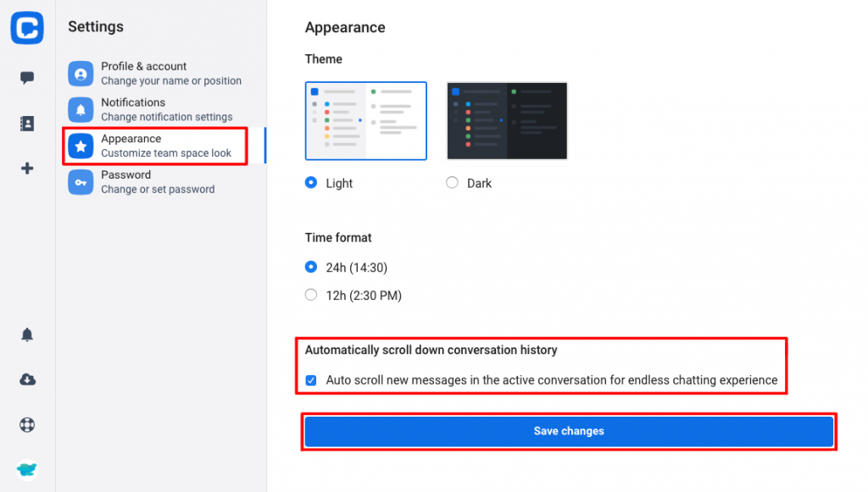Image resolution: width=868 pixels, height=492 pixels.
Task: Open Profile & account settings
Action: [x=161, y=73]
